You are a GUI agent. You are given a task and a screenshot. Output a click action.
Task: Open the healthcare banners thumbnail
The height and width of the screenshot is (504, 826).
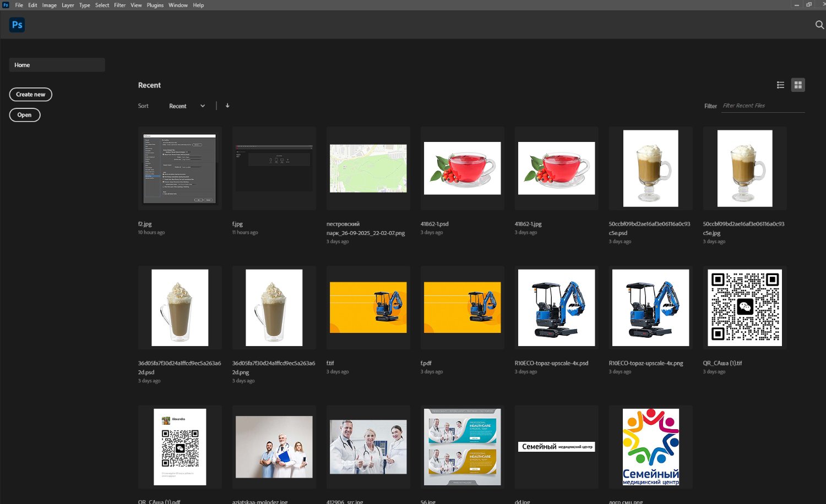point(463,447)
